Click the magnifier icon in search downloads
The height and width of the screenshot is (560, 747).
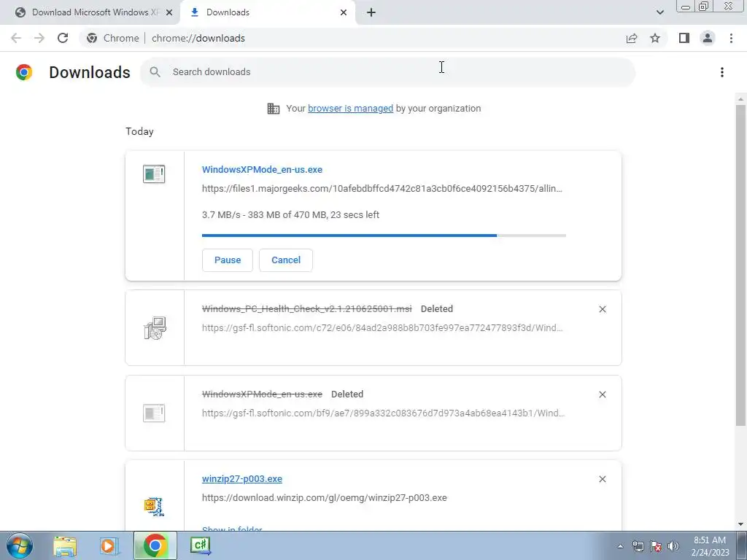click(x=155, y=72)
